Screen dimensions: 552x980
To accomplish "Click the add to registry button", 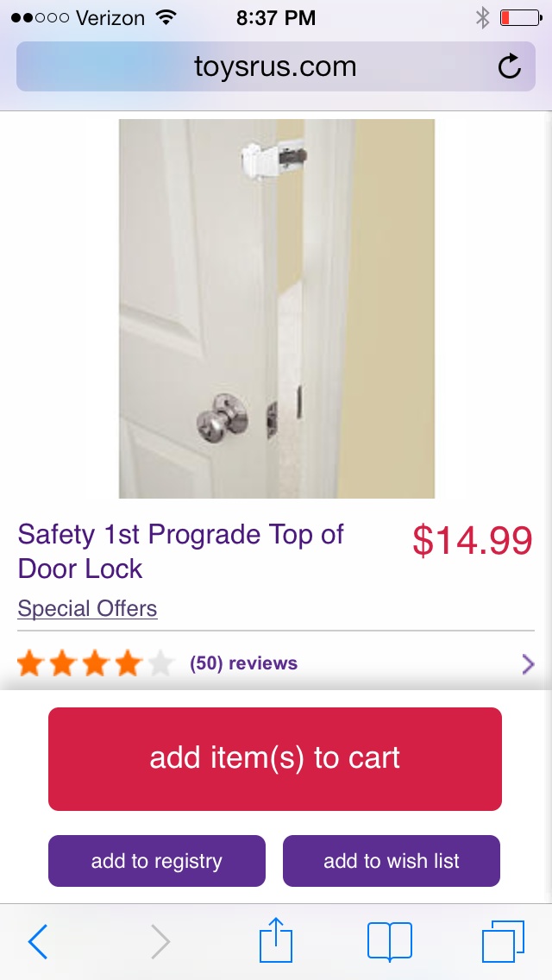I will click(x=157, y=861).
